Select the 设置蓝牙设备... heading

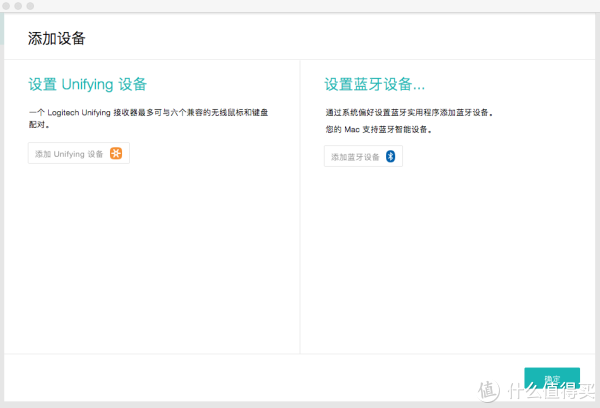(375, 84)
